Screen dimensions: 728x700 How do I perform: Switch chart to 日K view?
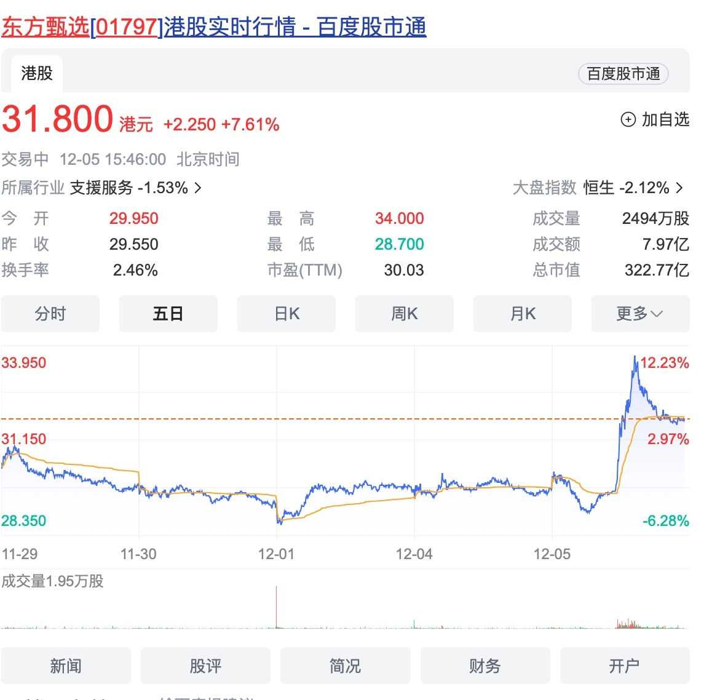click(x=287, y=314)
